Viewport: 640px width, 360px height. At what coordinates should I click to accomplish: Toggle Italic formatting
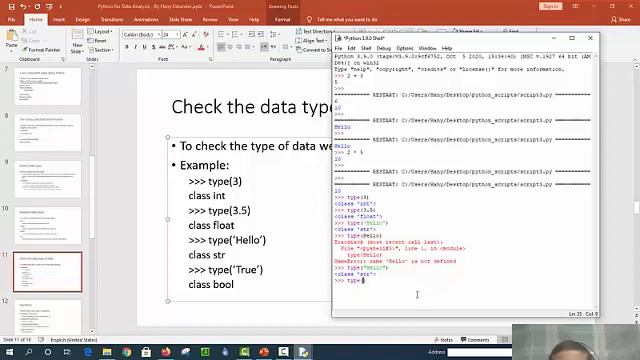point(136,47)
